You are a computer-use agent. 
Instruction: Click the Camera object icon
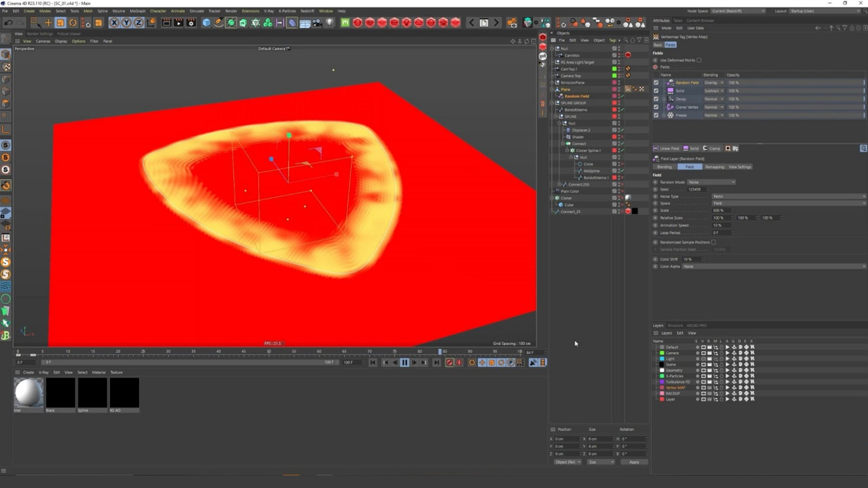(317, 23)
